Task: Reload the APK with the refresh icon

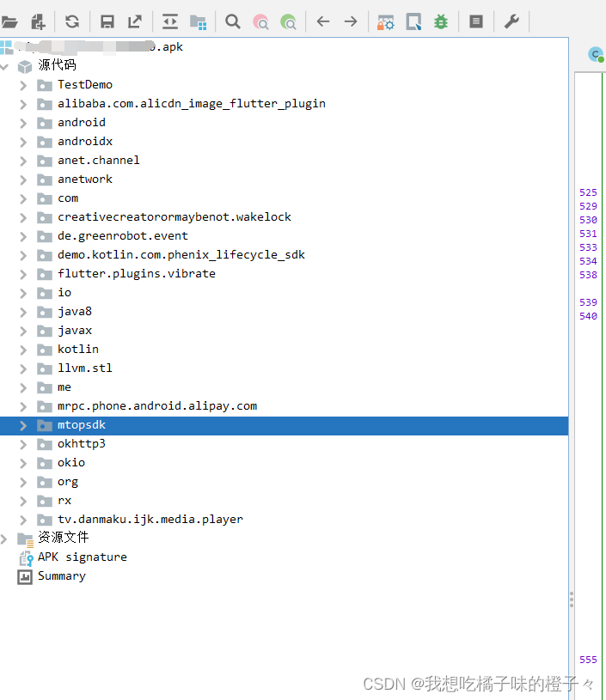Action: pos(72,21)
